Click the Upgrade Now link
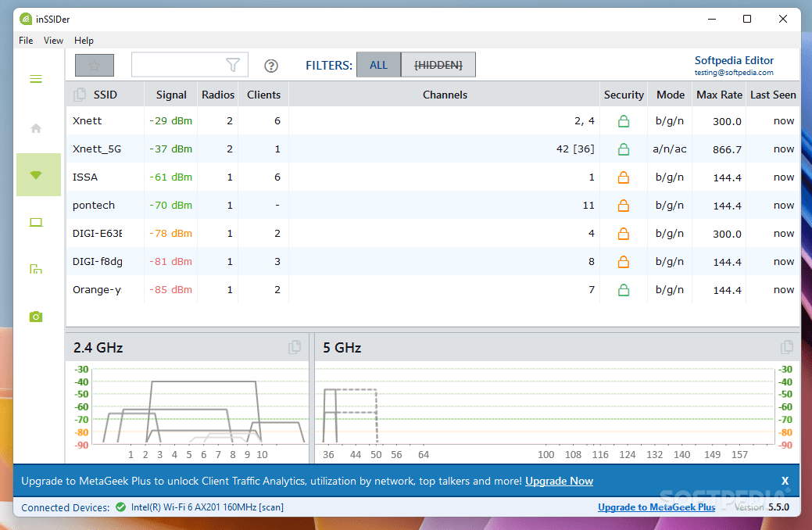Image resolution: width=812 pixels, height=530 pixels. [x=560, y=482]
